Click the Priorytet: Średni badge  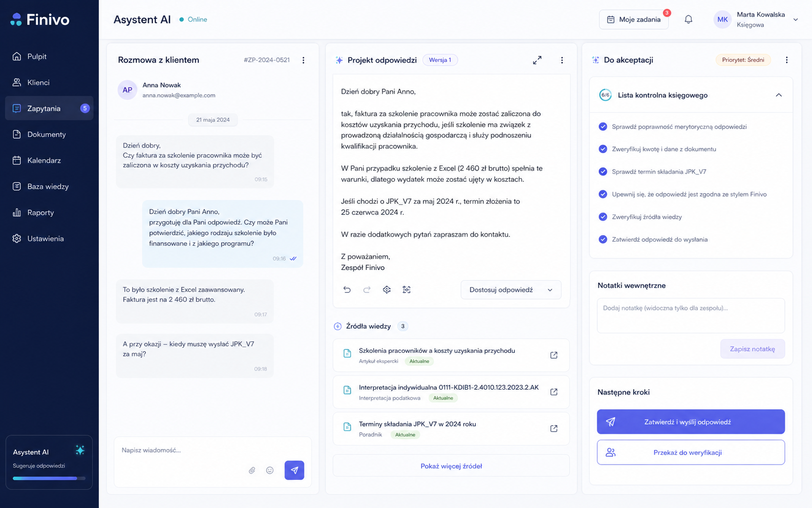pos(743,60)
